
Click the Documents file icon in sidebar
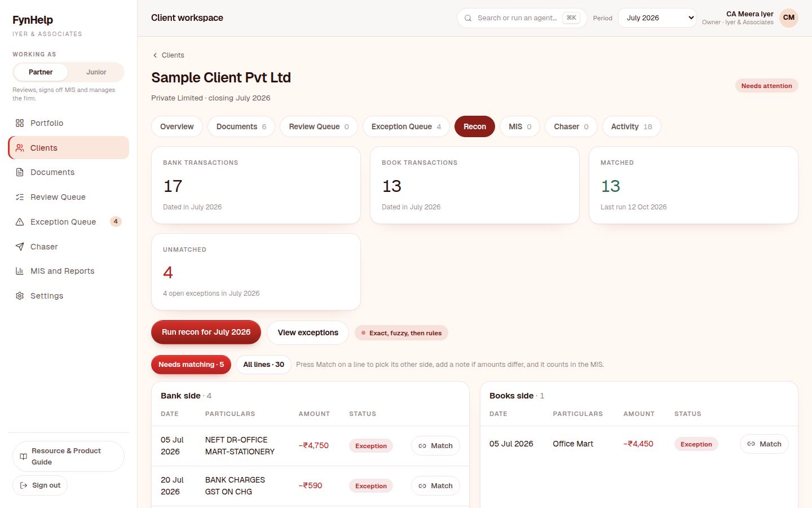pyautogui.click(x=20, y=172)
